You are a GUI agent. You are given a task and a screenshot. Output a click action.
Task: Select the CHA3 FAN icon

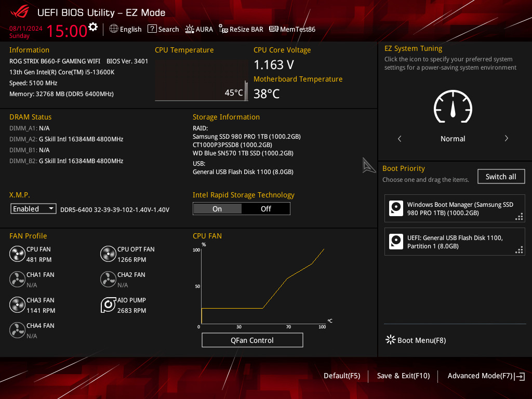click(17, 305)
